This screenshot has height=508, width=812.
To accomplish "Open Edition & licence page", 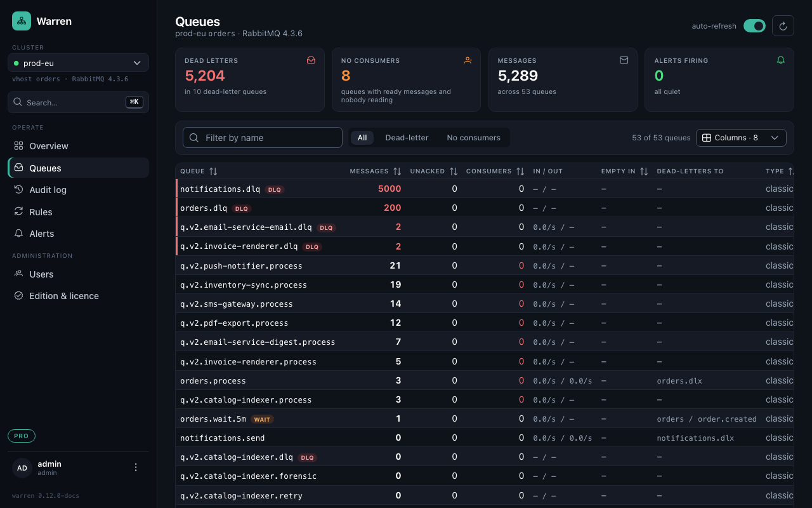I will tap(78, 296).
